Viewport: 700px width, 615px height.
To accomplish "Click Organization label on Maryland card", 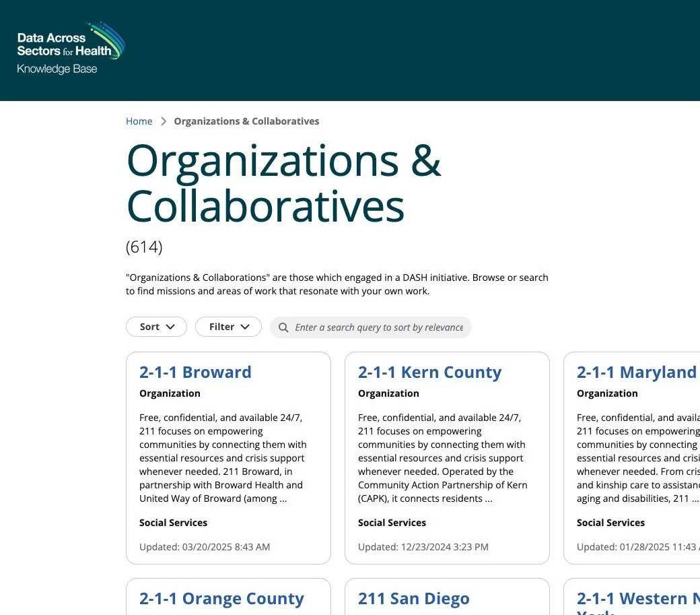I will click(x=607, y=393).
